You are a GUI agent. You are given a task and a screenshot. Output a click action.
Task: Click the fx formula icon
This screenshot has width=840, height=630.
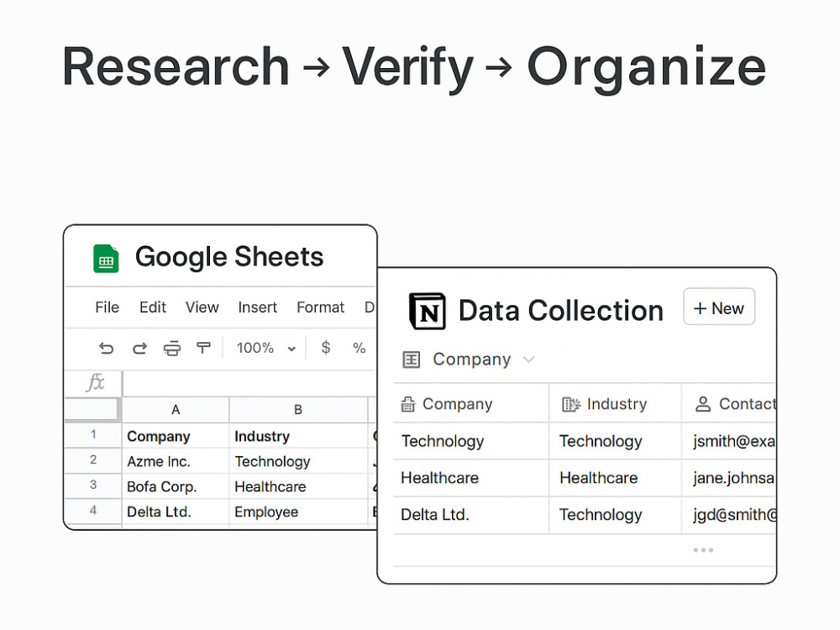(96, 382)
